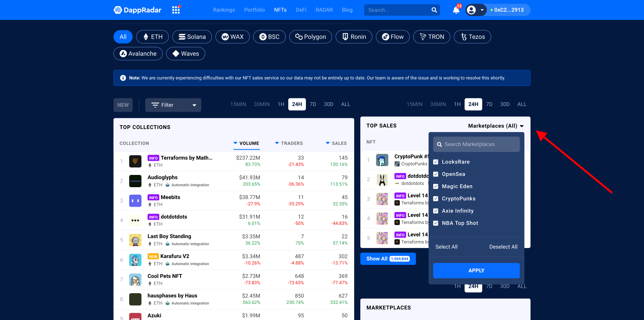The image size is (644, 320).
Task: Uncheck the CryptoPunks marketplace checkbox
Action: point(436,199)
